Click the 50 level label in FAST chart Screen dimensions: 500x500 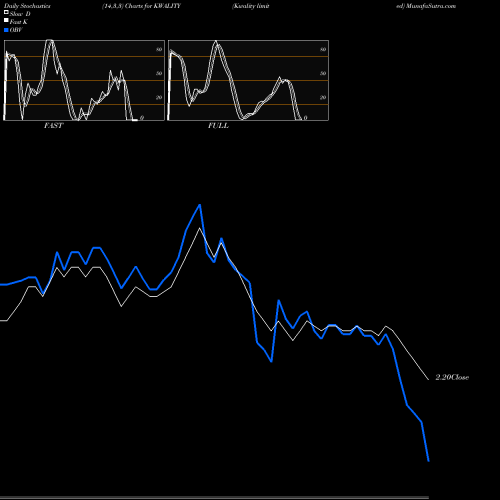159,73
